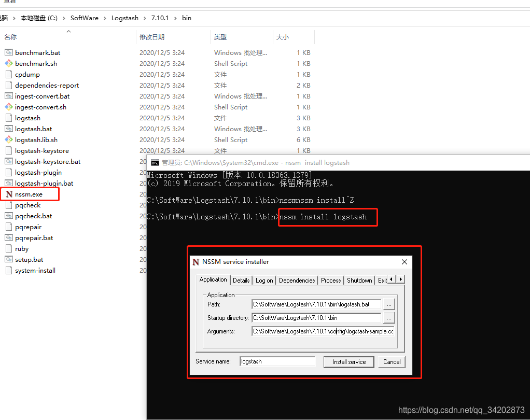The height and width of the screenshot is (420, 530).
Task: Expand the chevron after Logstash in breadcrumb
Action: [x=145, y=18]
